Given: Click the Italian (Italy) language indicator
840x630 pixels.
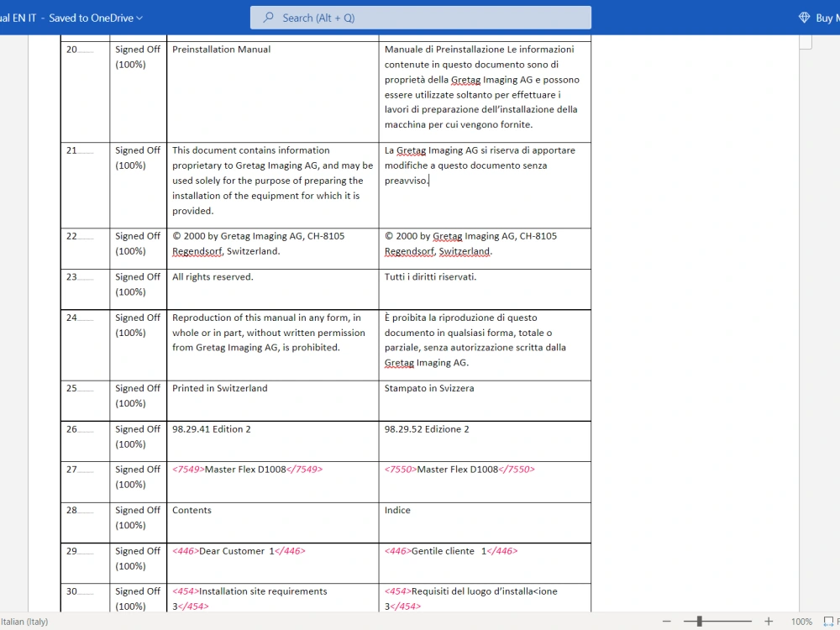Looking at the screenshot, I should pyautogui.click(x=24, y=622).
